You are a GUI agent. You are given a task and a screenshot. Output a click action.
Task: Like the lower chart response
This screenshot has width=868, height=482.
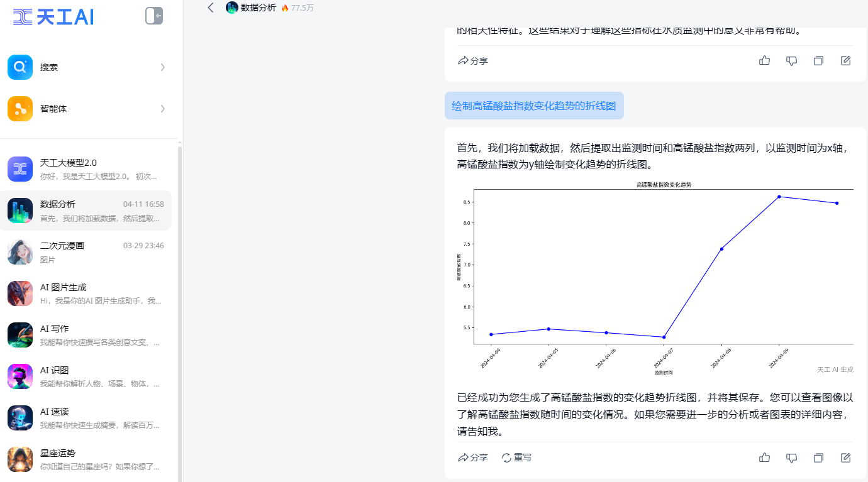(x=765, y=457)
